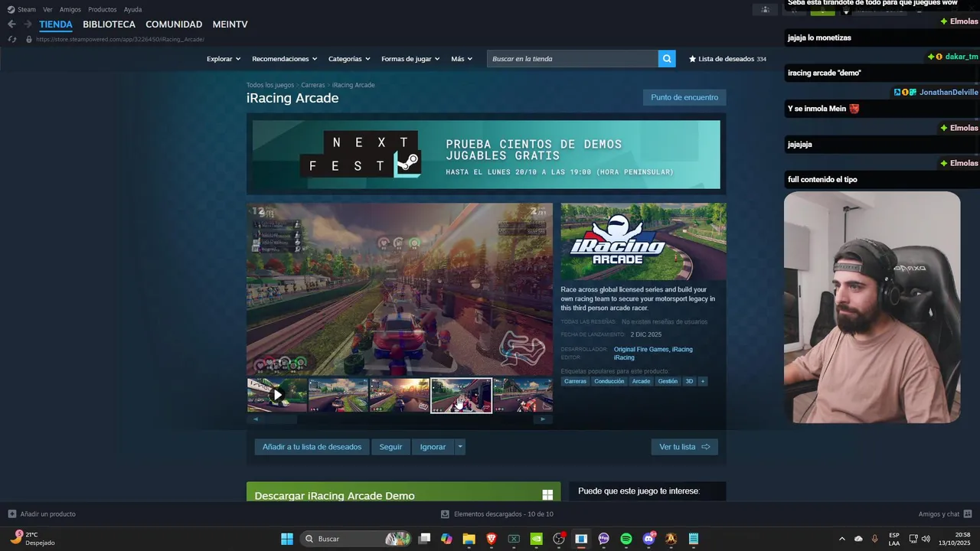Open Windows Start menu
Image resolution: width=980 pixels, height=551 pixels.
[x=287, y=539]
